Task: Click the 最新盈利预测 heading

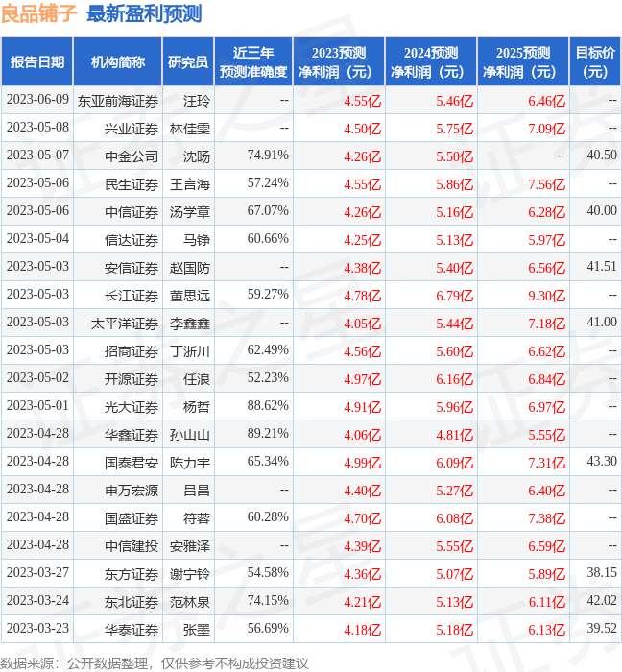Action: tap(144, 13)
